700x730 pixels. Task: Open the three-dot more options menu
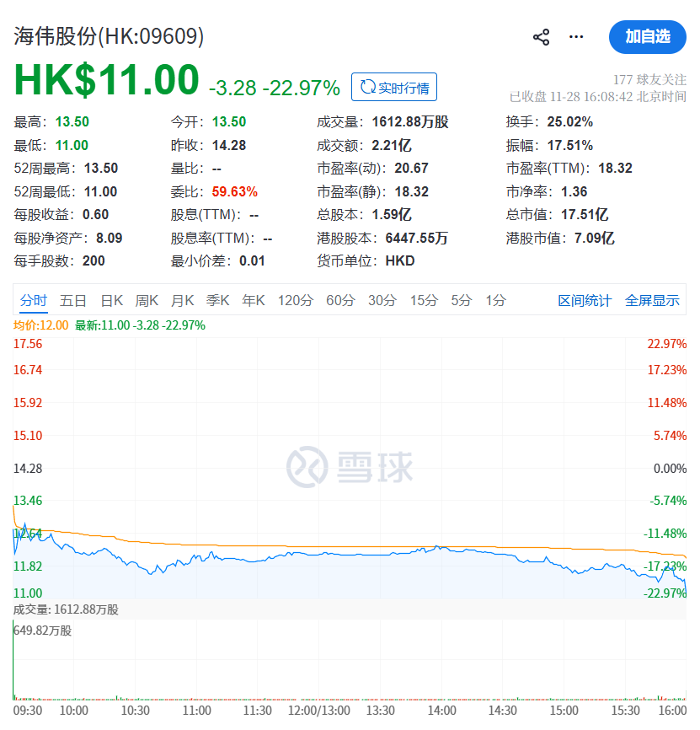(576, 37)
